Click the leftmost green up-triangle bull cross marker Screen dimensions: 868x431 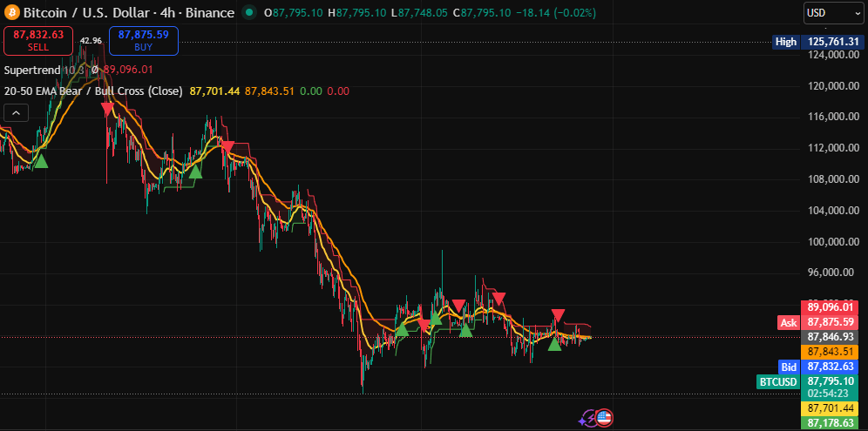coord(40,160)
